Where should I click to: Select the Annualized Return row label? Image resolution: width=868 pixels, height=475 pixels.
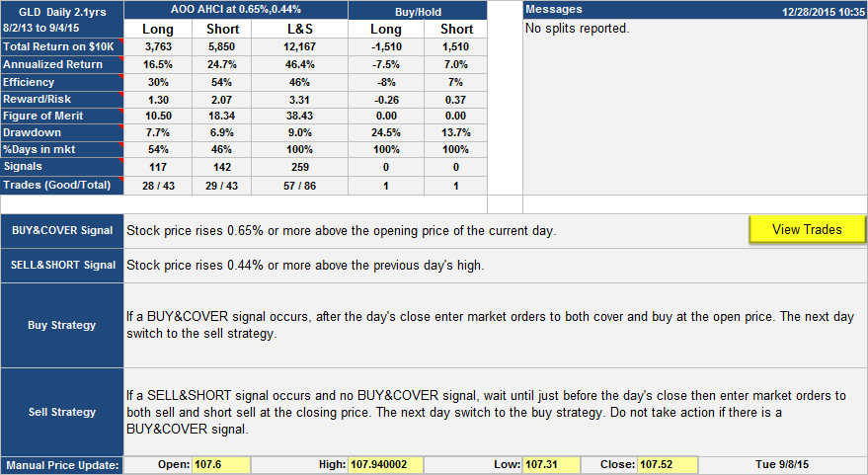click(x=61, y=64)
